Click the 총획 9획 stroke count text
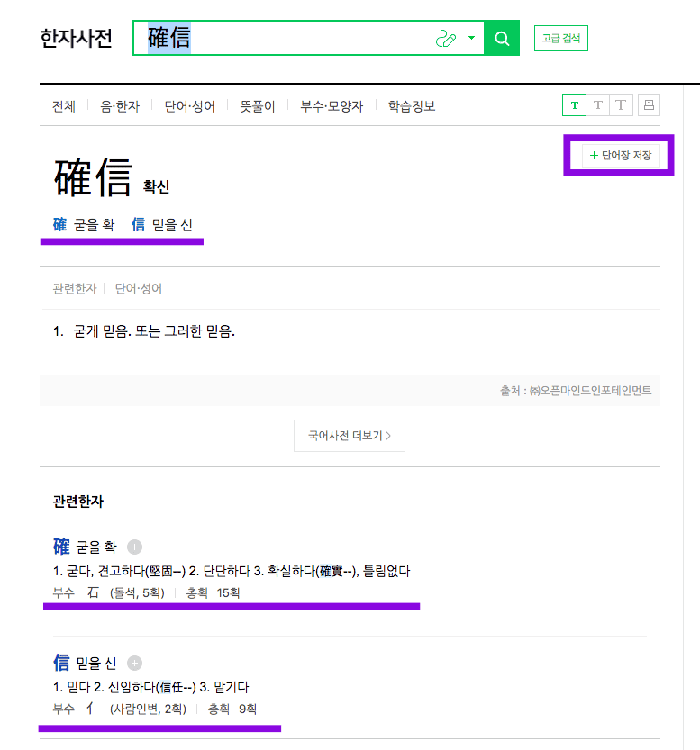This screenshot has width=700, height=750. (x=232, y=709)
